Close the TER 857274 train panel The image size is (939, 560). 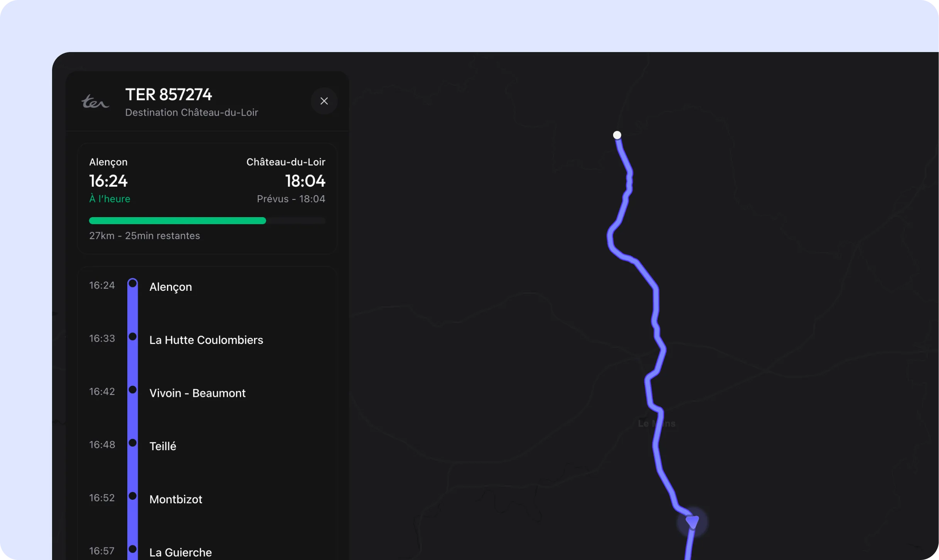pos(324,101)
